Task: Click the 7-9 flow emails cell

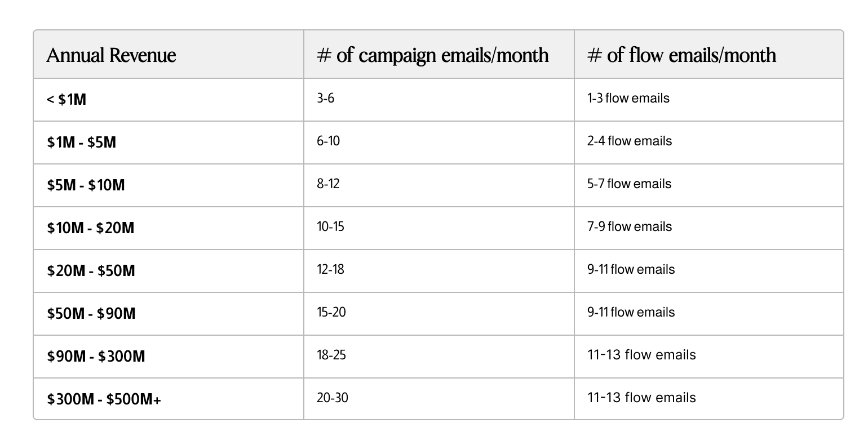Action: [630, 226]
